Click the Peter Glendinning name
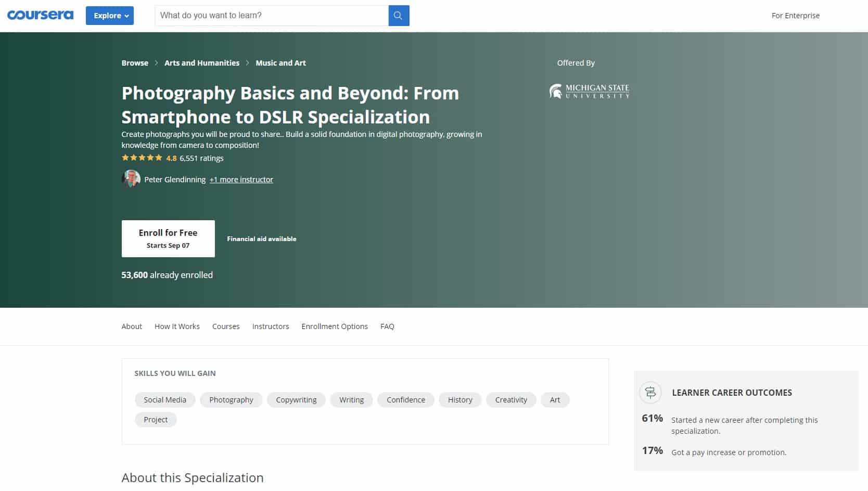 [175, 180]
